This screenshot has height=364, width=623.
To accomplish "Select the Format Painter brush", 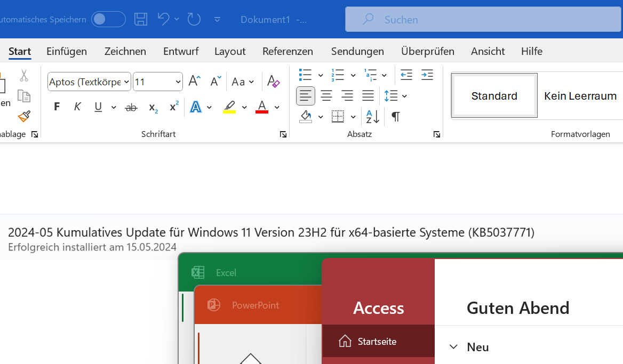I will (x=24, y=116).
